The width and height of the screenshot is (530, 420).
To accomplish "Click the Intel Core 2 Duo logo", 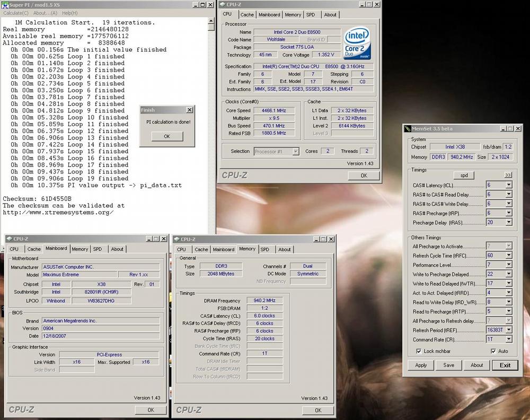I will click(357, 43).
